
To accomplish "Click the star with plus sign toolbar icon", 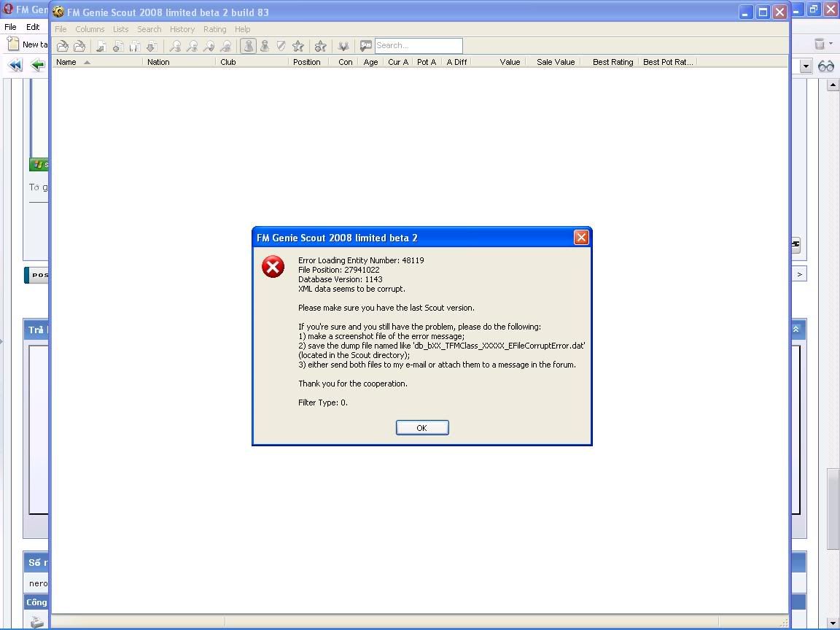I will [320, 46].
